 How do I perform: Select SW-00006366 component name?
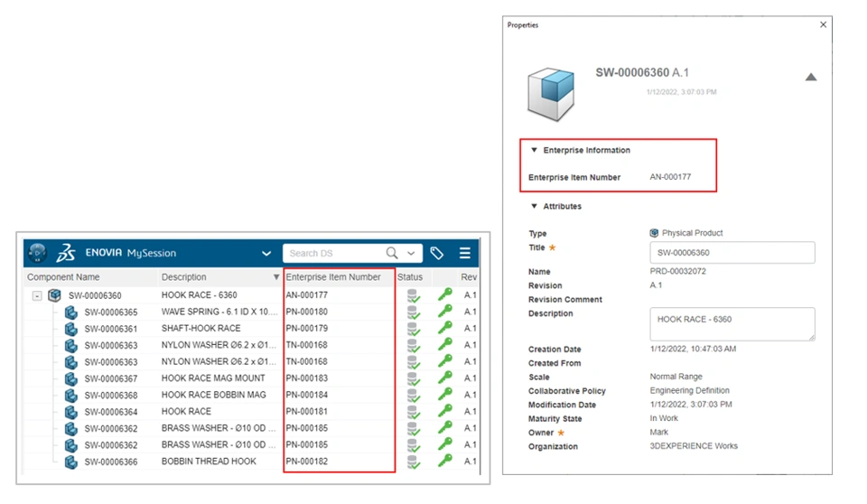(110, 462)
